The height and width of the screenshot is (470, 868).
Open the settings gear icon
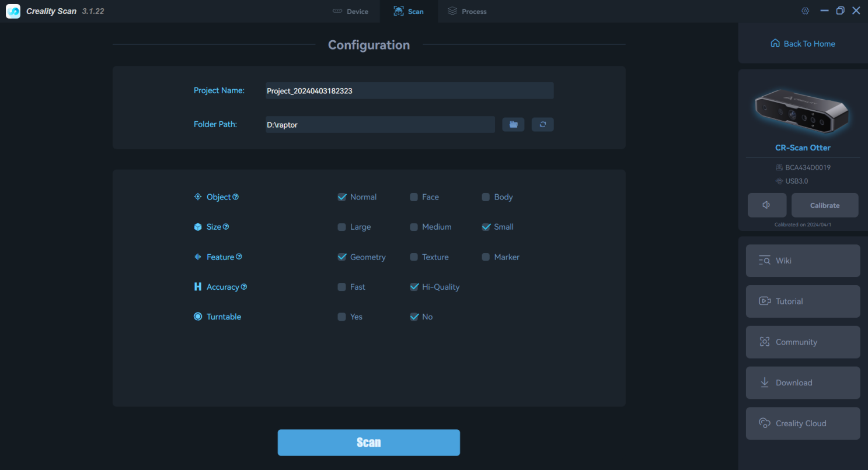[x=806, y=11]
